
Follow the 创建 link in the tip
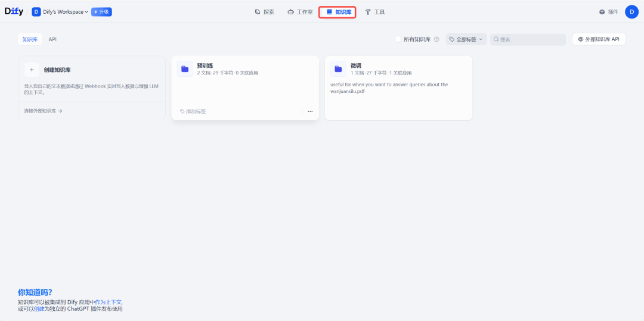(x=39, y=308)
